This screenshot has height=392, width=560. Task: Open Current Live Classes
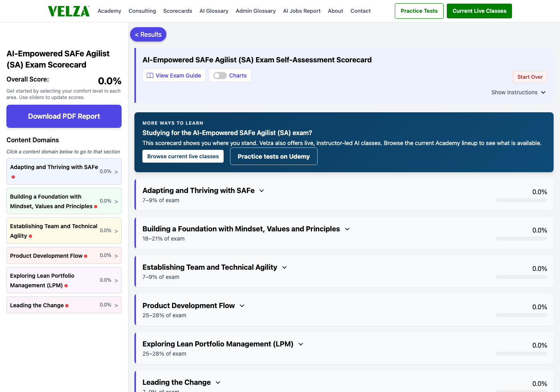(479, 11)
